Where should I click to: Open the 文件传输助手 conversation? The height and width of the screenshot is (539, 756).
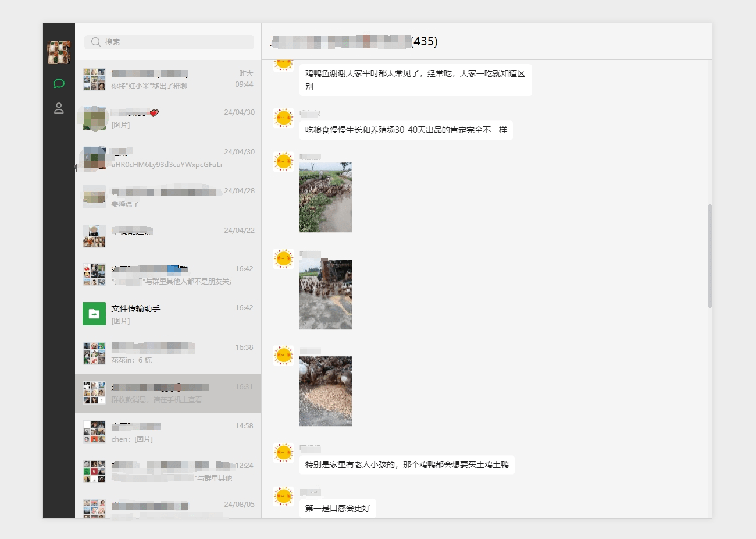tap(169, 314)
